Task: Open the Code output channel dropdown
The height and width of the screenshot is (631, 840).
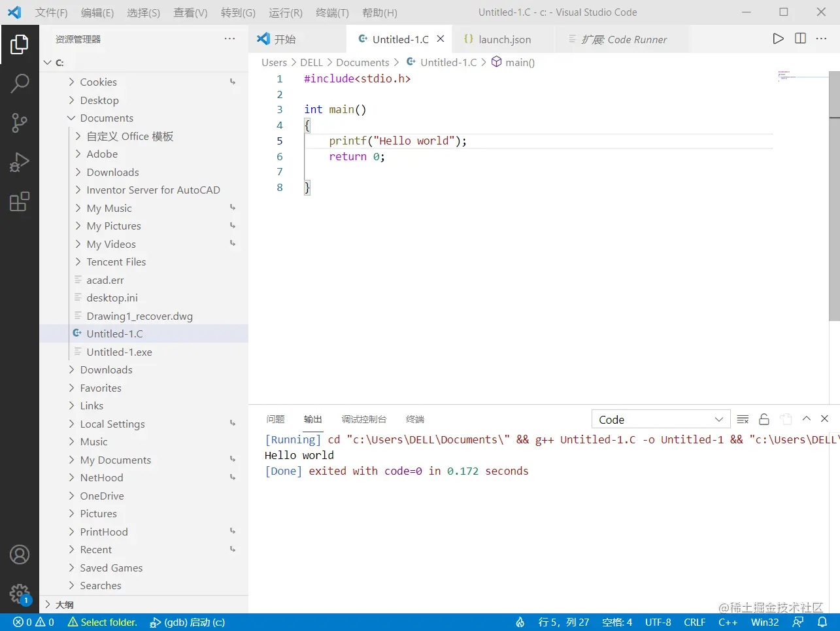Action: tap(660, 419)
